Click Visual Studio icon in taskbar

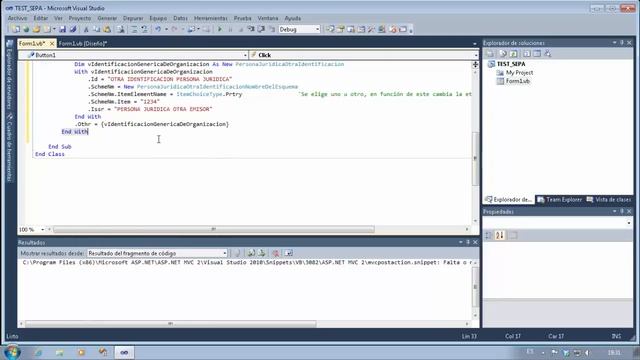(x=124, y=352)
